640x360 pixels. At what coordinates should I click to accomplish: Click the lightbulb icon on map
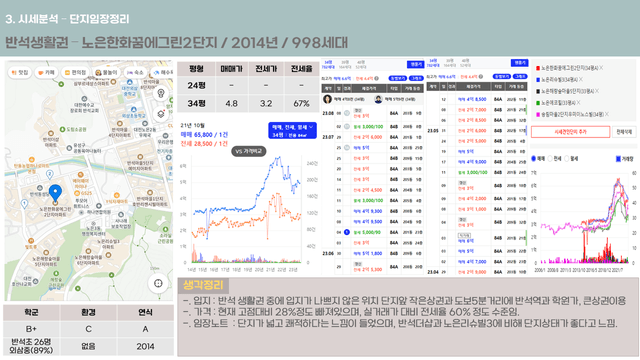pos(161,93)
